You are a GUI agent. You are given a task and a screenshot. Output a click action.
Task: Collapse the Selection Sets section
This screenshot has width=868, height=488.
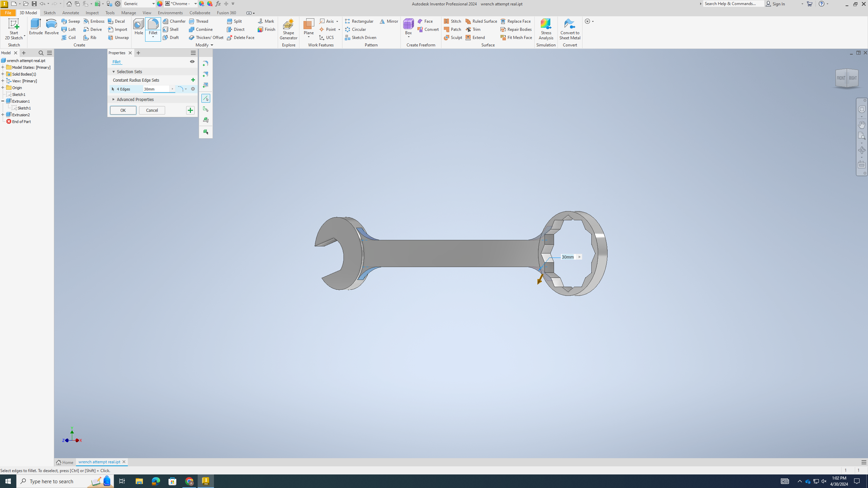114,72
